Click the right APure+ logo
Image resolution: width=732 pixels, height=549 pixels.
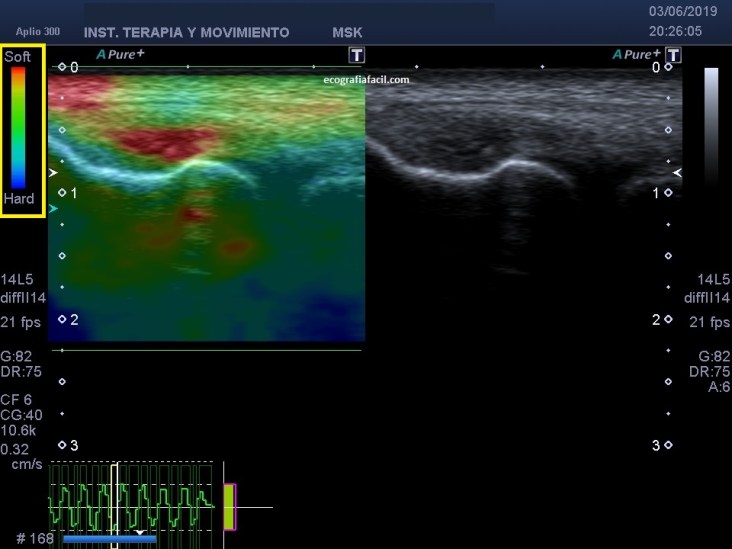point(638,54)
